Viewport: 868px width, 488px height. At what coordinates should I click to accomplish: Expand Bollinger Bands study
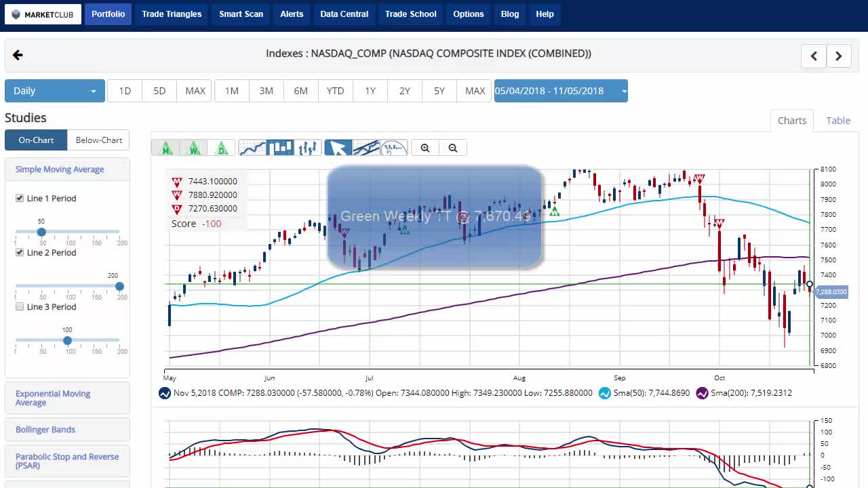[67, 430]
